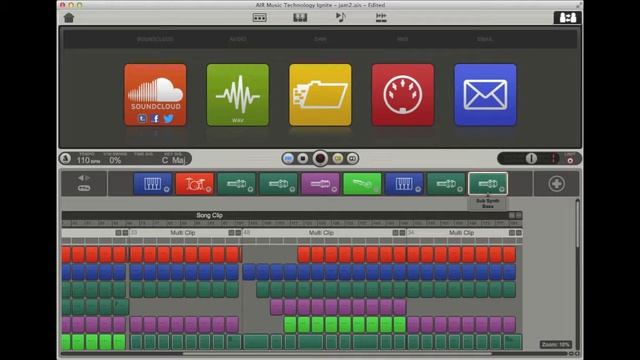Click the yellow folder DAW export tile

coord(320,95)
